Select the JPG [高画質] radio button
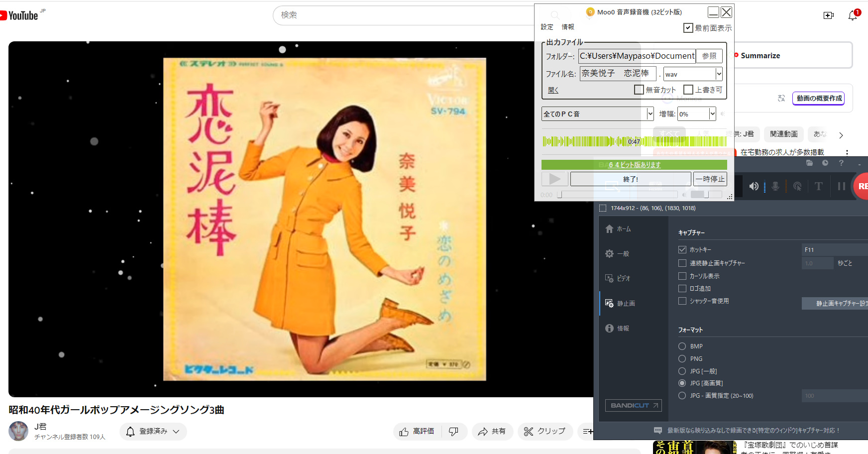868x454 pixels. point(682,383)
